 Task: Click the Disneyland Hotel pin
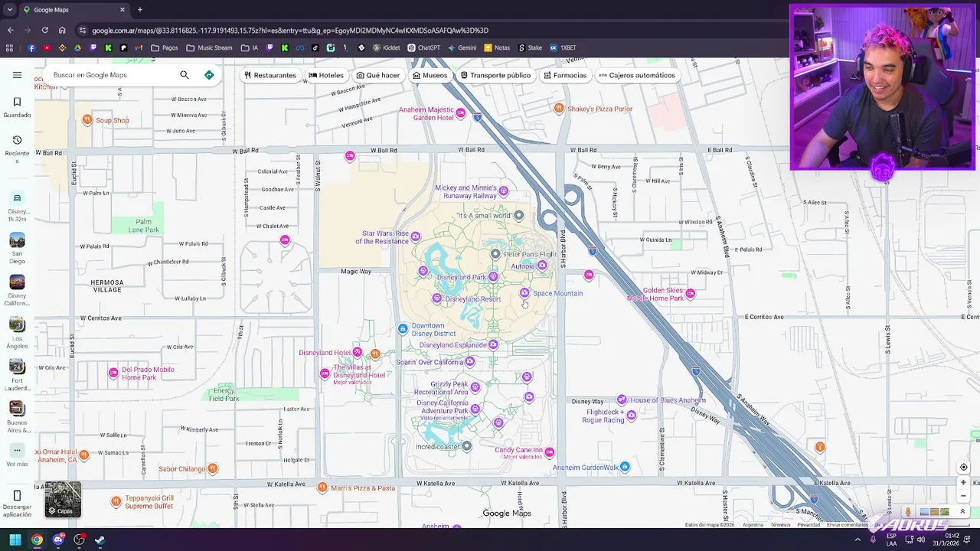[358, 352]
